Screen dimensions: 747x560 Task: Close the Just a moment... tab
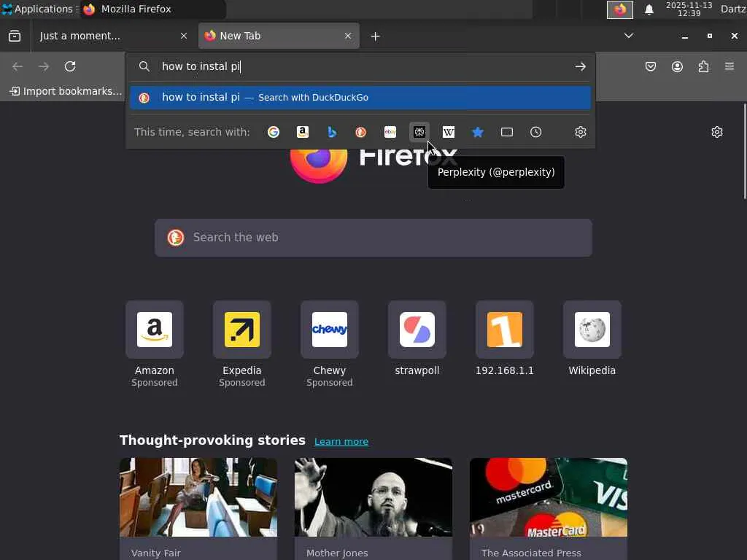pos(184,36)
